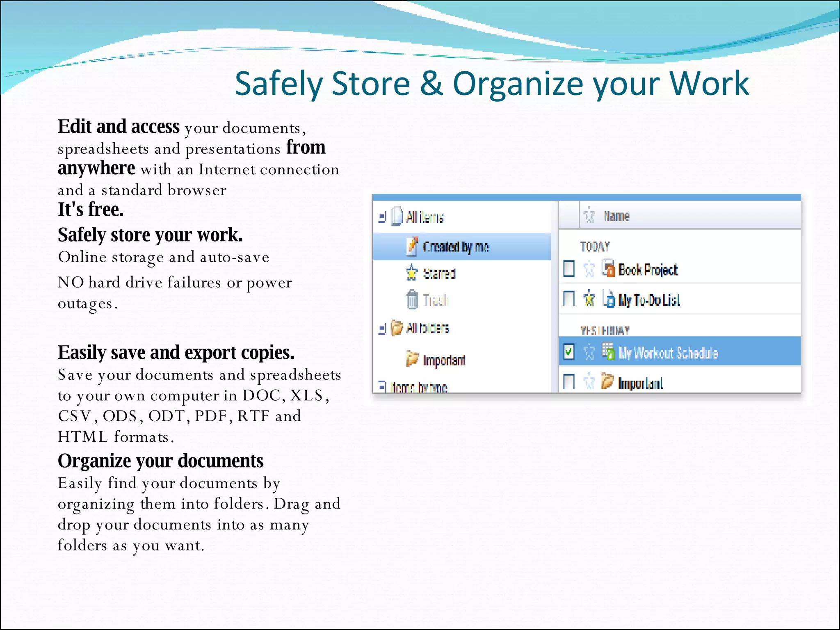Collapse the Items by type node

click(x=382, y=386)
